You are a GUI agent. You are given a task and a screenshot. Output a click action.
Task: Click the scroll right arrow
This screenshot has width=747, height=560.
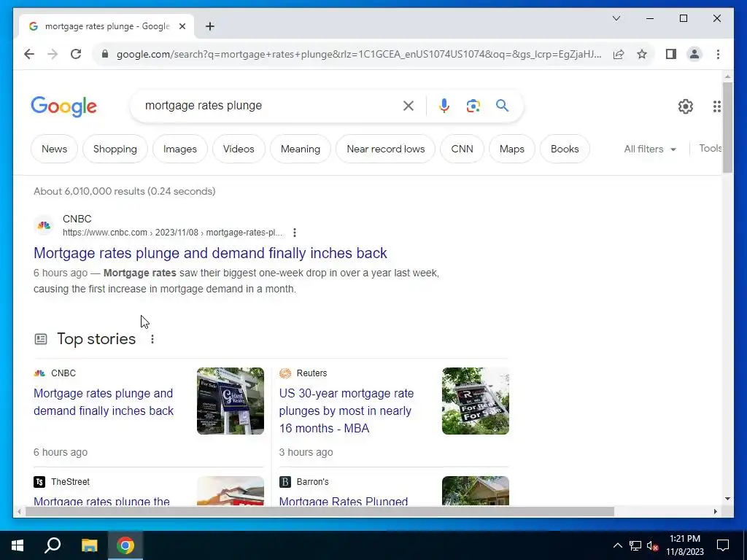tap(715, 512)
